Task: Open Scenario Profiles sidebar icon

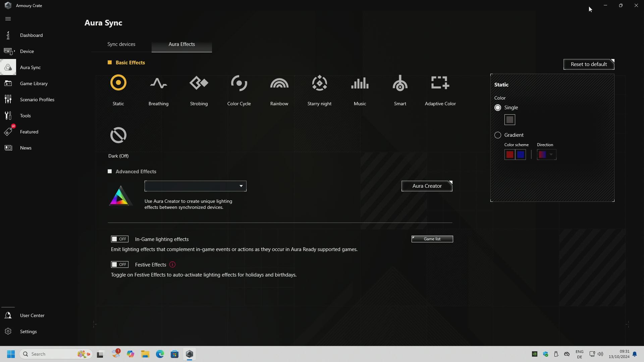Action: click(x=8, y=100)
